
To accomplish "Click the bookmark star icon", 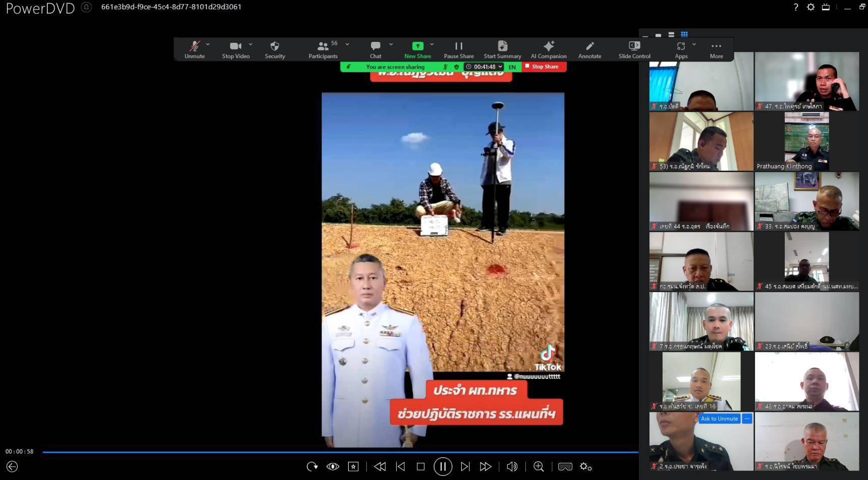I will click(353, 467).
